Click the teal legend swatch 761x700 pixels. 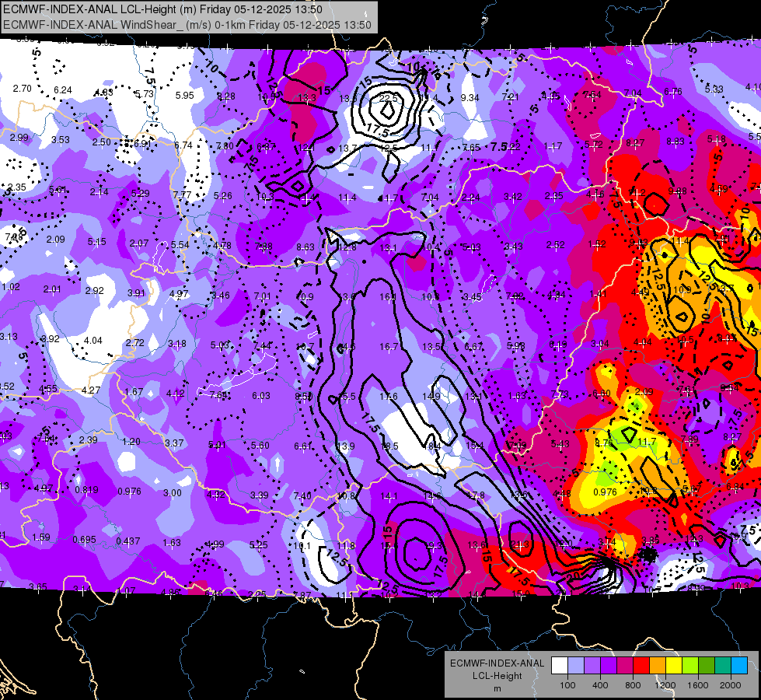tap(723, 666)
